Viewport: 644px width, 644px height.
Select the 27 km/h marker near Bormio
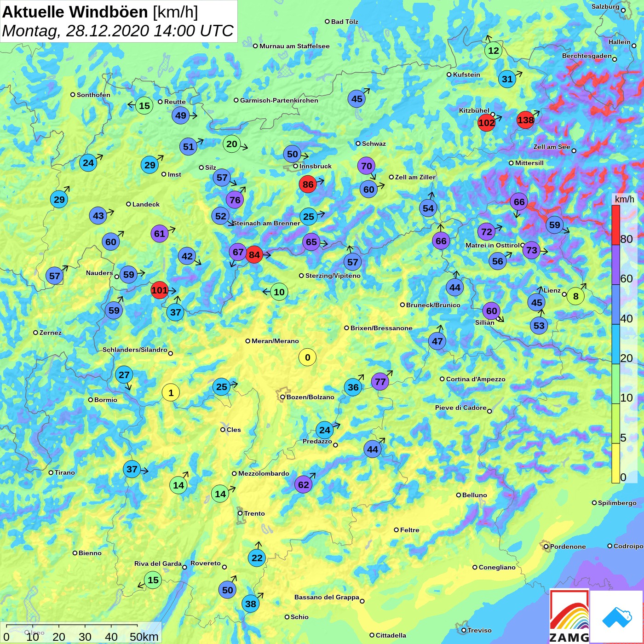(x=124, y=374)
